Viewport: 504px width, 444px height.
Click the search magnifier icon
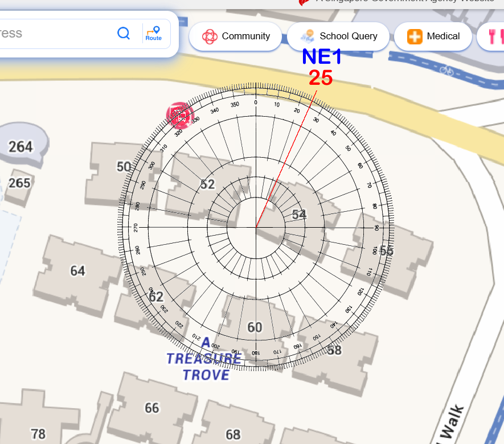(124, 33)
